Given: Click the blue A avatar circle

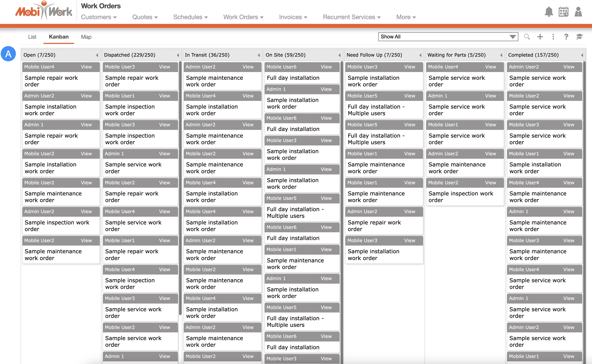Looking at the screenshot, I should click(x=8, y=54).
